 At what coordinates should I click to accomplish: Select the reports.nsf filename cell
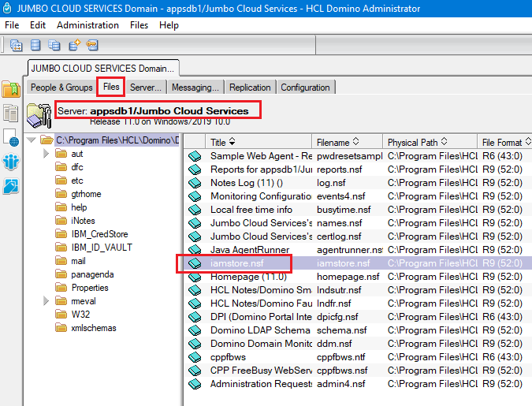(339, 169)
